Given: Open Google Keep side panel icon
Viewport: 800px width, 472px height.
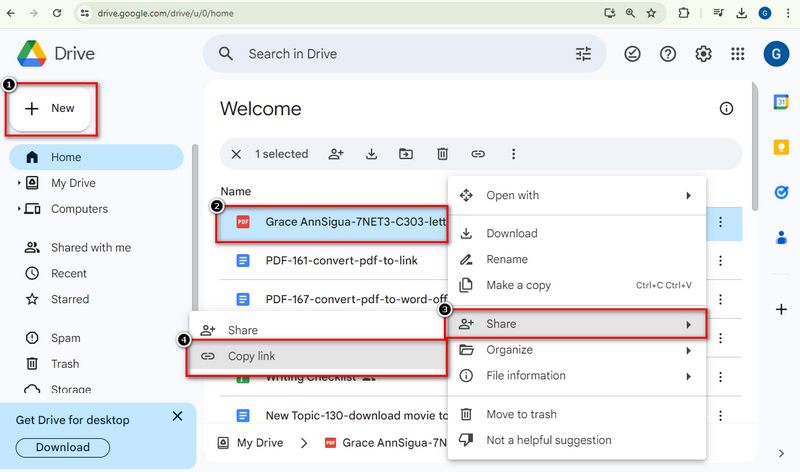Looking at the screenshot, I should 781,147.
